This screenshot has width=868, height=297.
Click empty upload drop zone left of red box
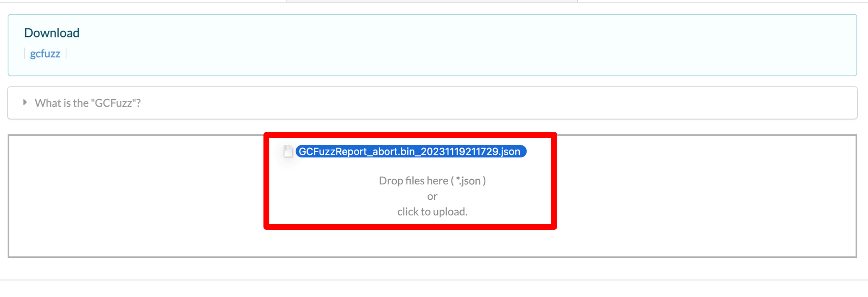134,195
